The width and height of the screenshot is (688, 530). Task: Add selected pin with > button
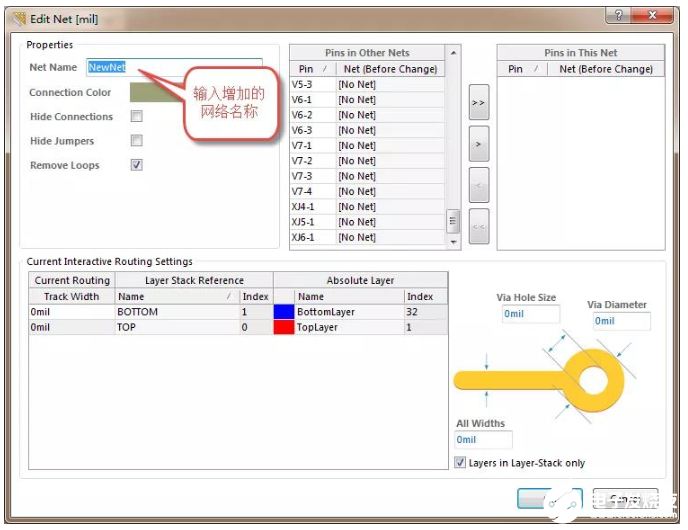(x=479, y=144)
